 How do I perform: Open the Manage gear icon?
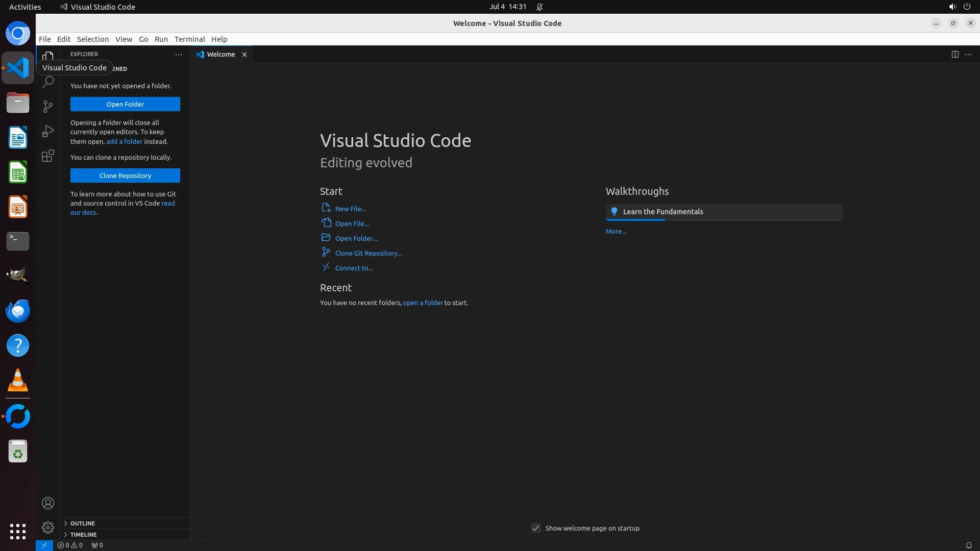point(48,527)
